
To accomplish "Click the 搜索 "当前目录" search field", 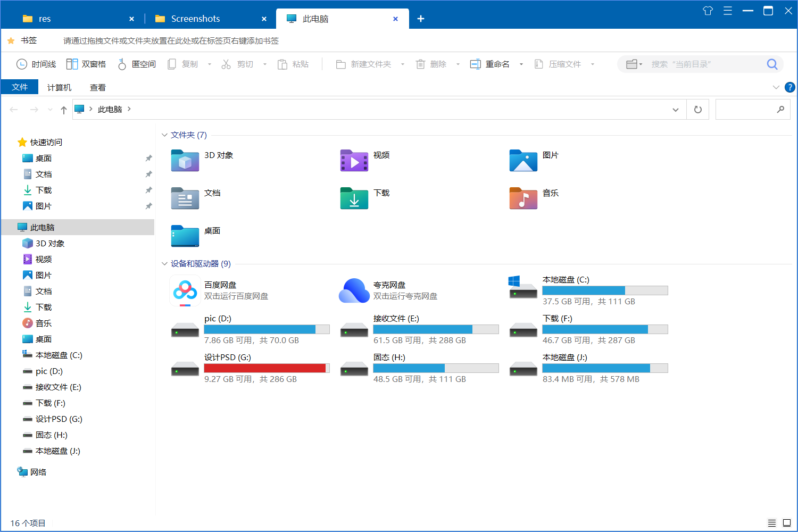I will (x=705, y=64).
